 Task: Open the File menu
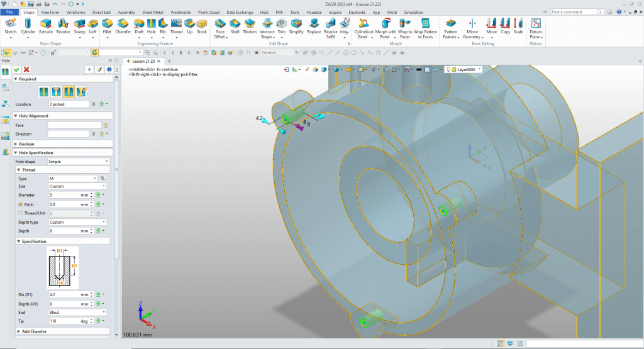(9, 12)
